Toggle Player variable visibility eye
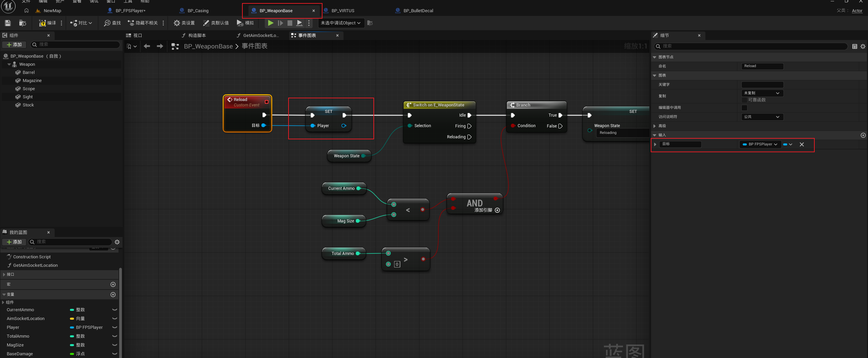Viewport: 868px width, 358px height. click(x=115, y=327)
